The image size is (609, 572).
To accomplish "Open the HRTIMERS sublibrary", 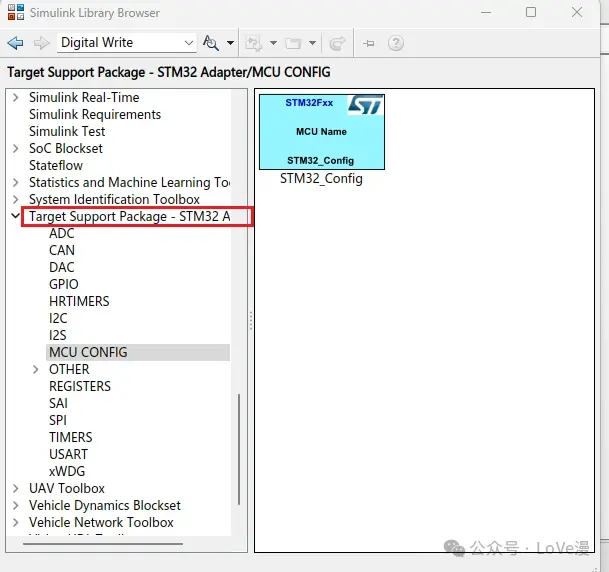I will (x=79, y=301).
